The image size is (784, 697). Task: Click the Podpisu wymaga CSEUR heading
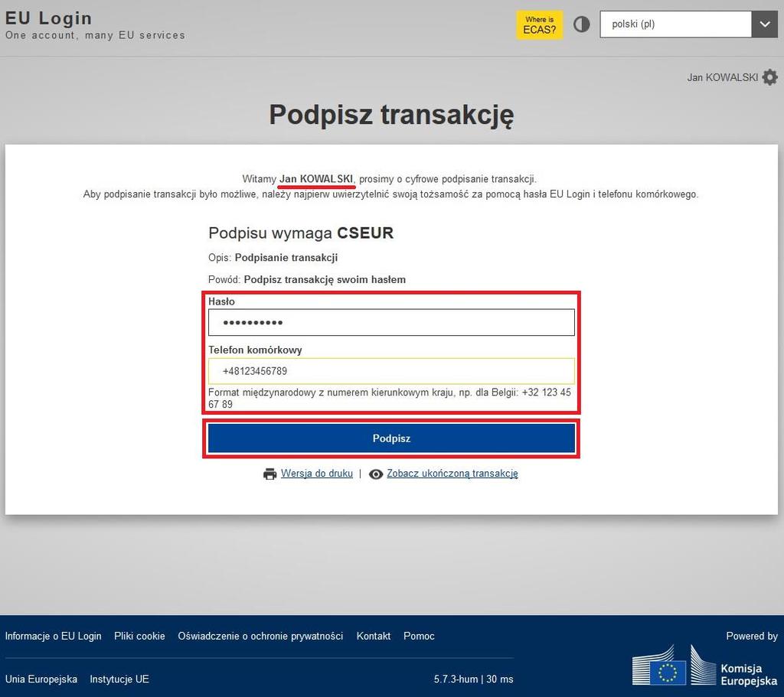[301, 233]
